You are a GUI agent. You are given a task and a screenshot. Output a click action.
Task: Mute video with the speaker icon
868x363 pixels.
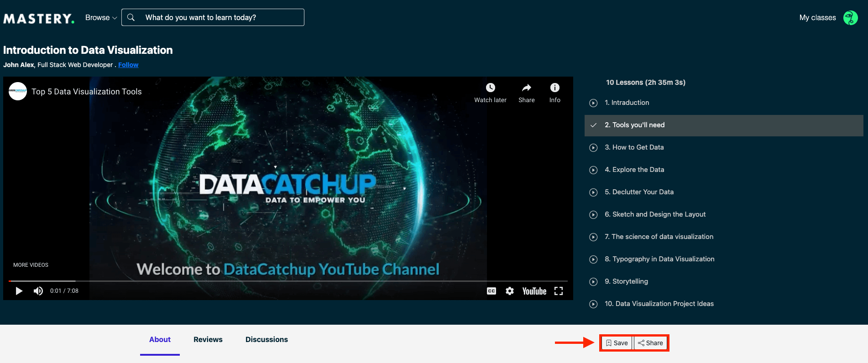point(38,291)
